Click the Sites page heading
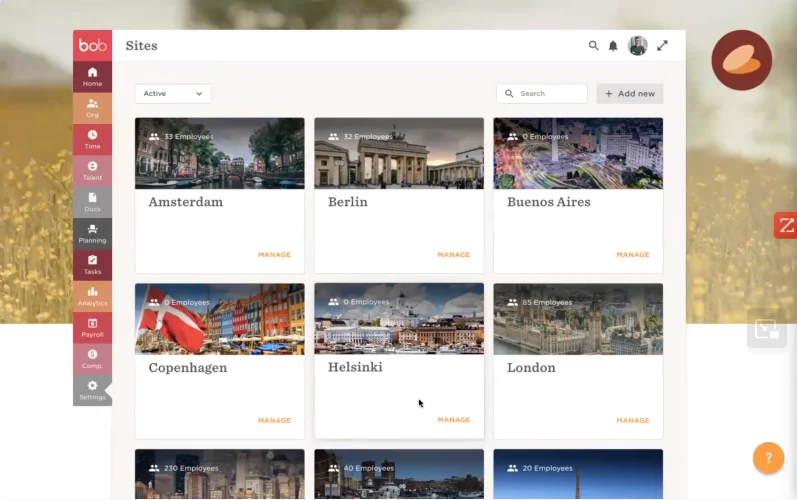 (x=141, y=46)
